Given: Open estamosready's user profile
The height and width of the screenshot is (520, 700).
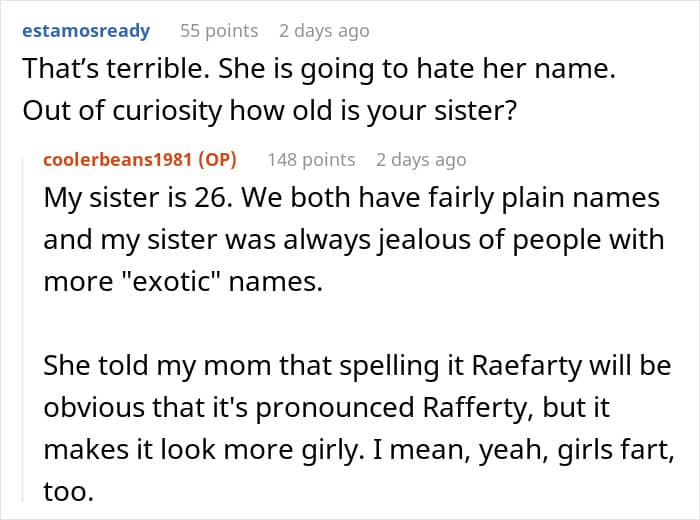Looking at the screenshot, I should pos(84,31).
